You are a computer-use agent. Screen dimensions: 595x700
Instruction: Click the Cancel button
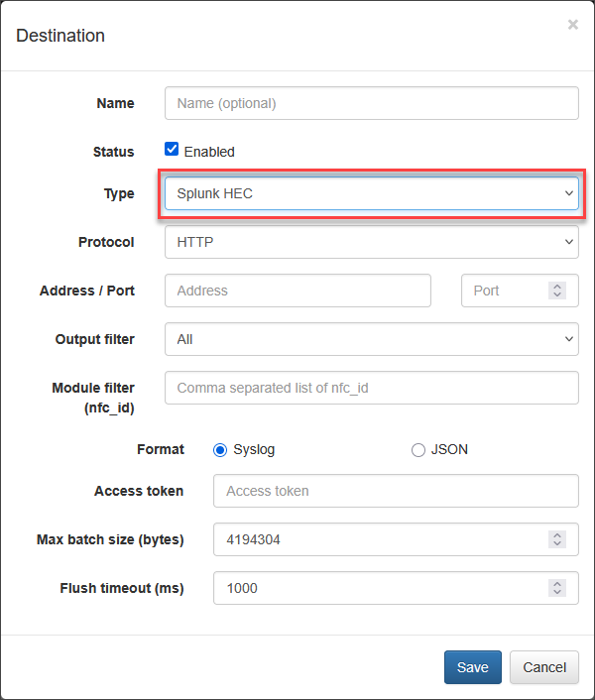coord(544,667)
